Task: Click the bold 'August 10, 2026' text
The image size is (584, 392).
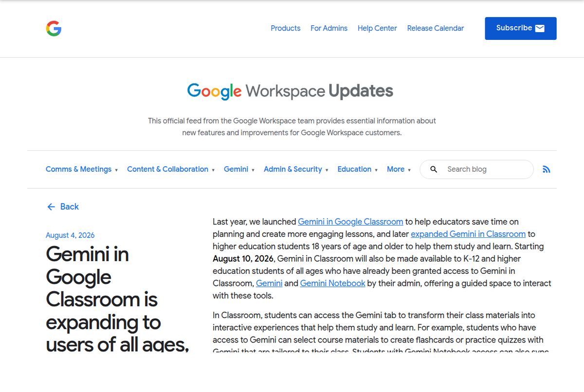Action: (x=244, y=259)
